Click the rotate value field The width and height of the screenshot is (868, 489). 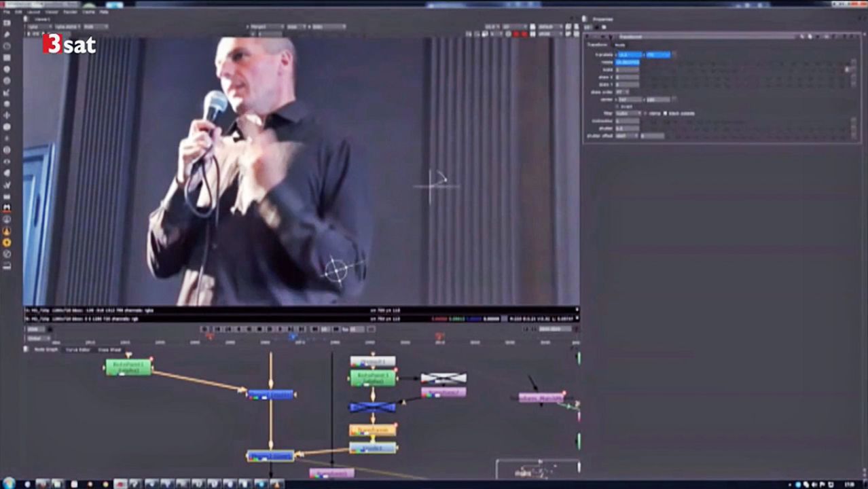[627, 62]
